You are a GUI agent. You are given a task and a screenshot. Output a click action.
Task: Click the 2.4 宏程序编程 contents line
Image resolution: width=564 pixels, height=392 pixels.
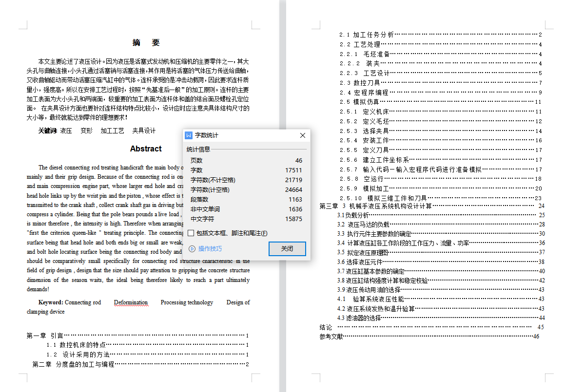tap(364, 92)
